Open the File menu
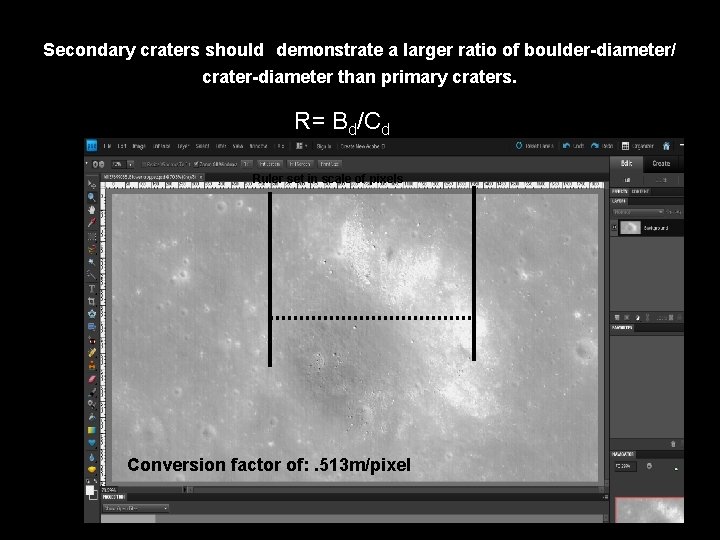 coord(107,146)
